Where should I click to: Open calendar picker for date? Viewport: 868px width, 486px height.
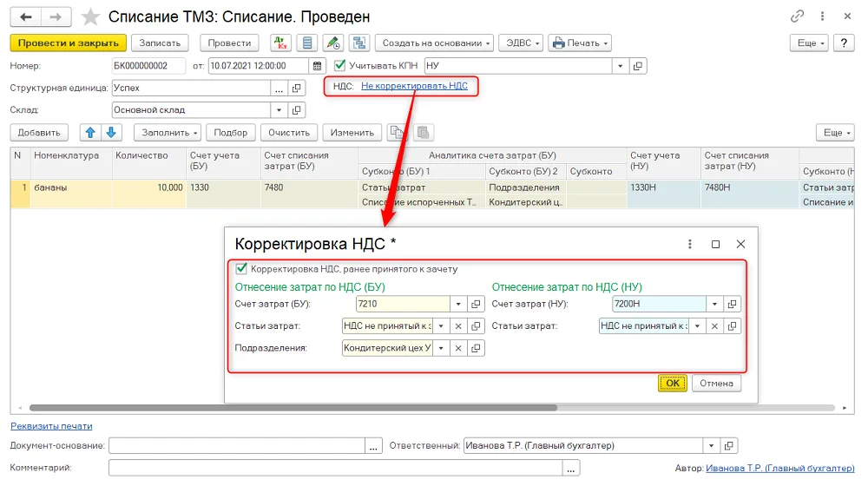tap(317, 66)
